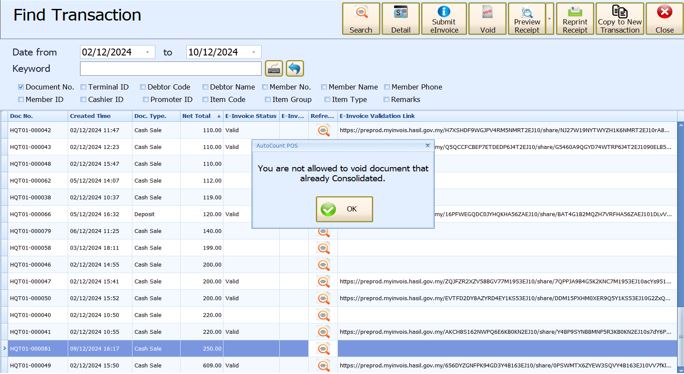Tick the Member Phone checkbox
The image size is (684, 374).
(386, 87)
